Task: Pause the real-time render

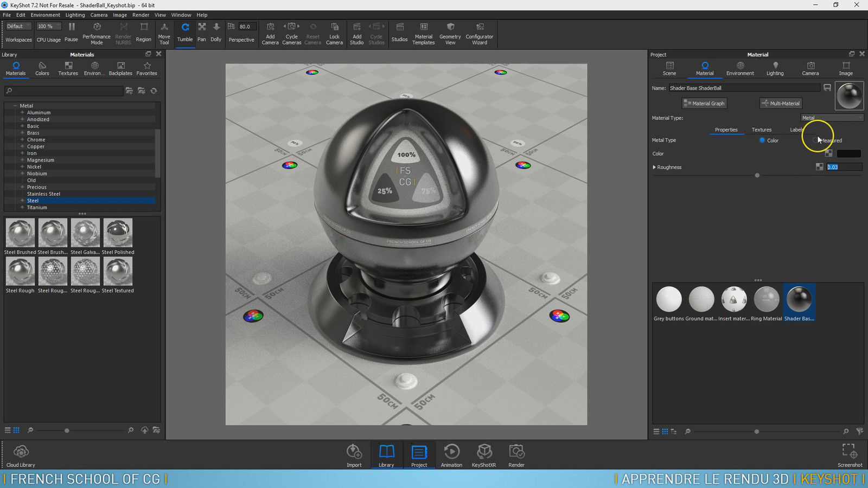Action: click(72, 33)
